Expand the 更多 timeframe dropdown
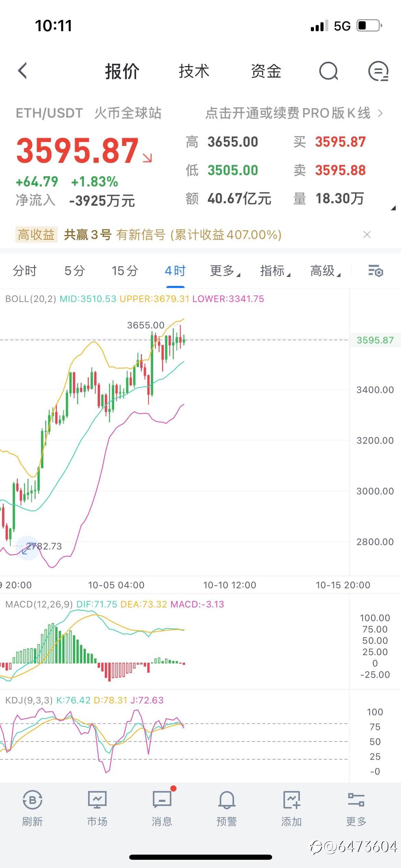 click(225, 271)
